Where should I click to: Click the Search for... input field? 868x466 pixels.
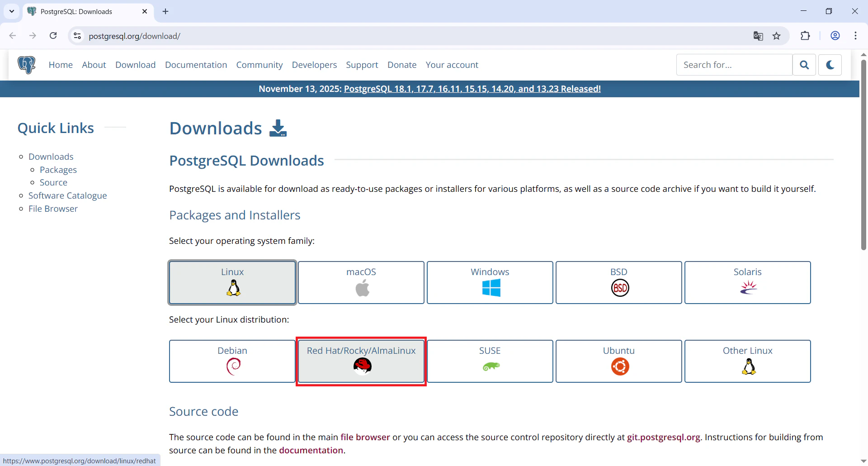(x=734, y=65)
